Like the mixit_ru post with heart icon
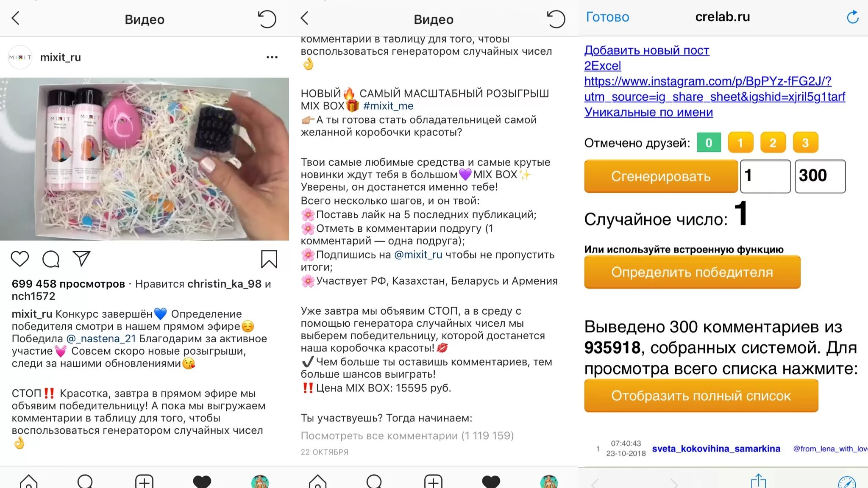868x488 pixels. (x=19, y=259)
